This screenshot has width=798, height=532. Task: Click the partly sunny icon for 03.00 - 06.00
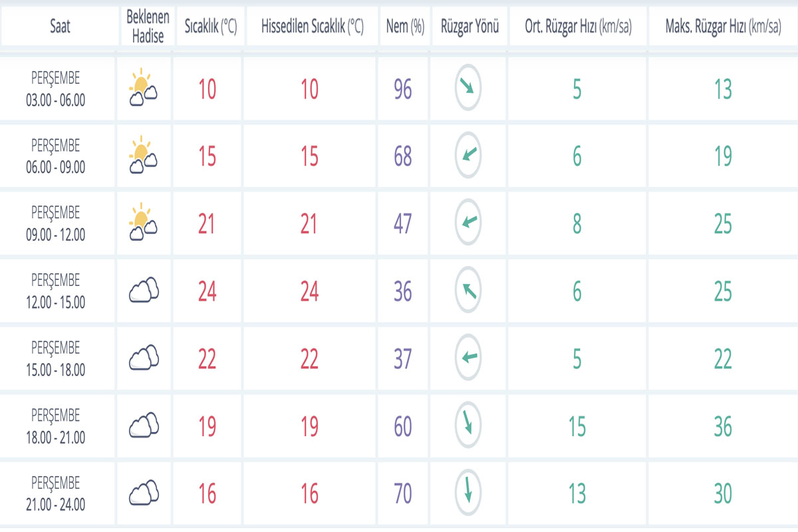point(143,89)
